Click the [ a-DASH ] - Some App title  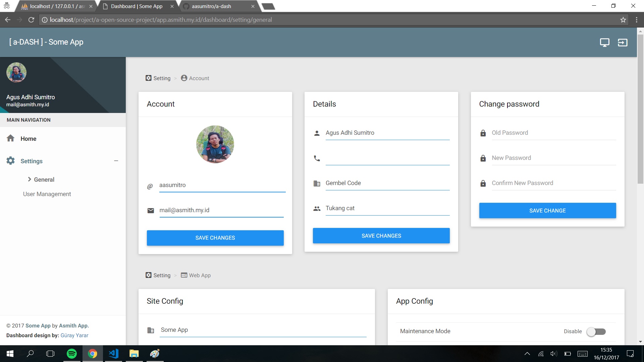point(46,42)
